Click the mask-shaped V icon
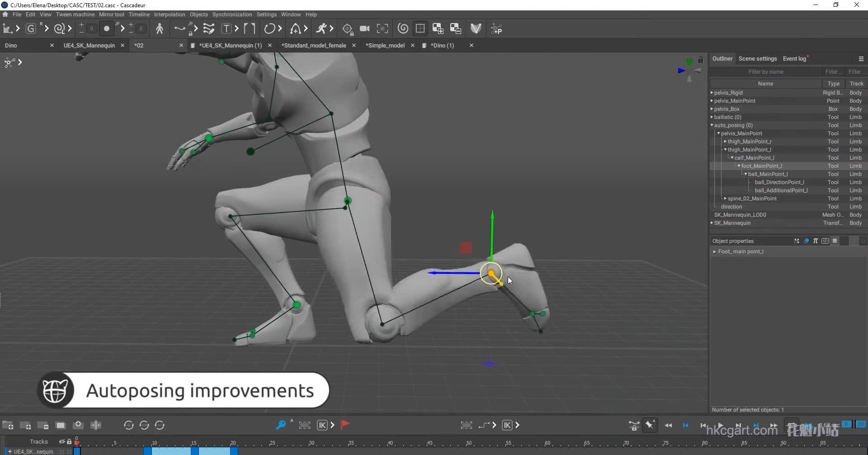Viewport: 868px width, 455px height. (476, 29)
